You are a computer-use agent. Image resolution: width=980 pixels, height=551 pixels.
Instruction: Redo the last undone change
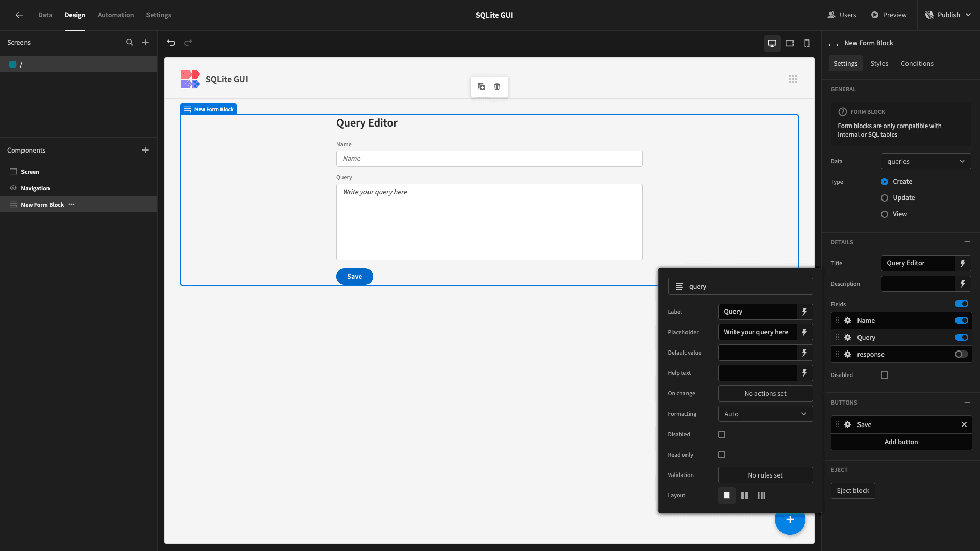pos(188,43)
